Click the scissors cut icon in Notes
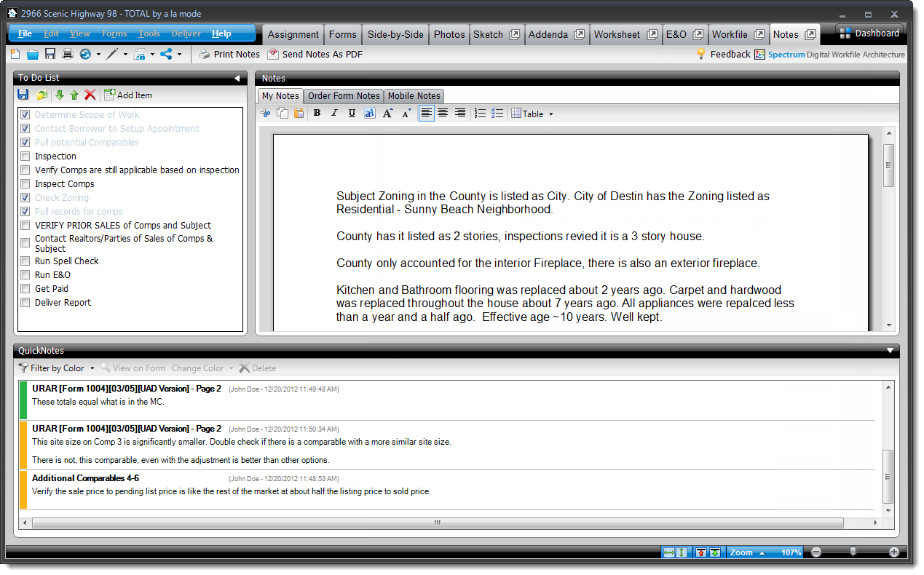Screen dimensions: 924x575 pos(265,114)
